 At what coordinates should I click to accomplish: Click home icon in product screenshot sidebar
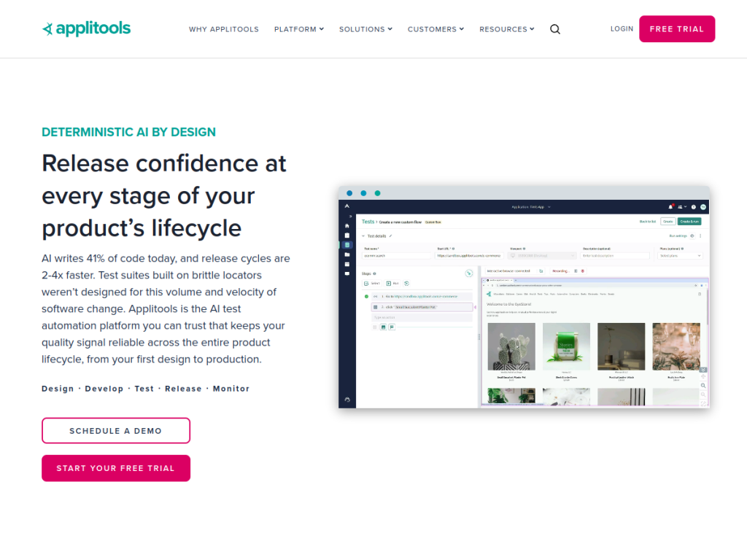(347, 226)
